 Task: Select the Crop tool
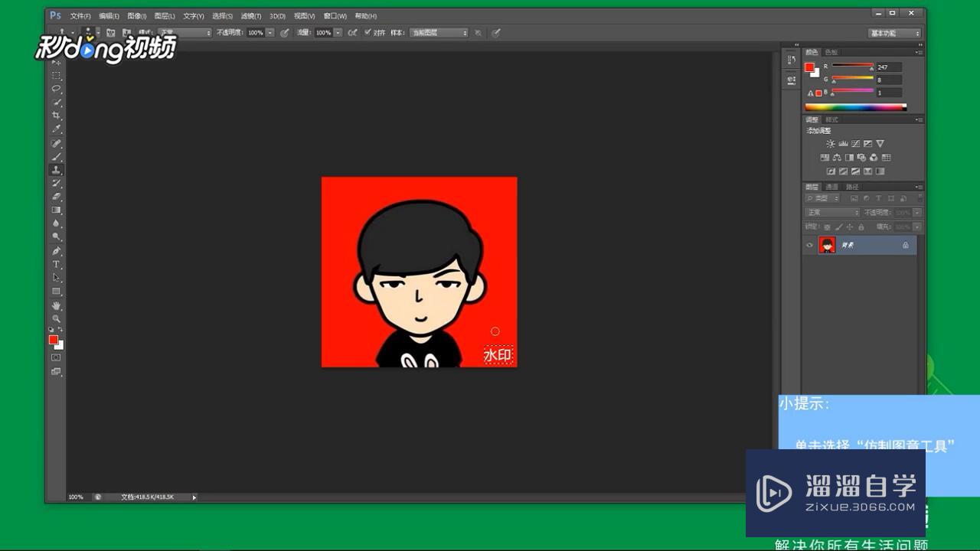pos(56,116)
